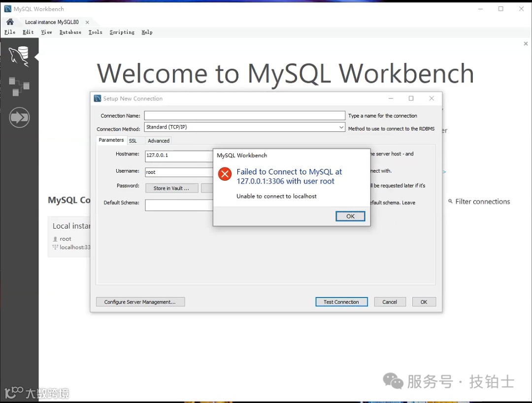Click the Username field showing root
Screen dimensions: 532x403
(x=179, y=172)
